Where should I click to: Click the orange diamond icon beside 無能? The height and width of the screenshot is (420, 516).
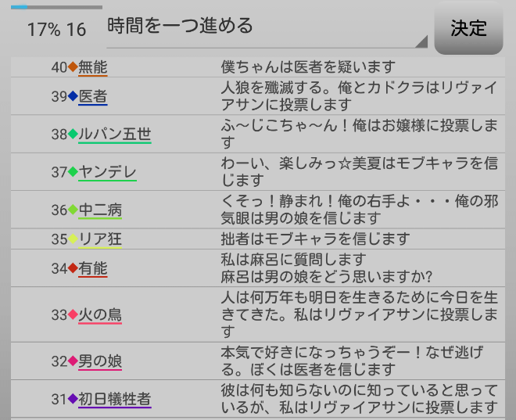[x=73, y=67]
